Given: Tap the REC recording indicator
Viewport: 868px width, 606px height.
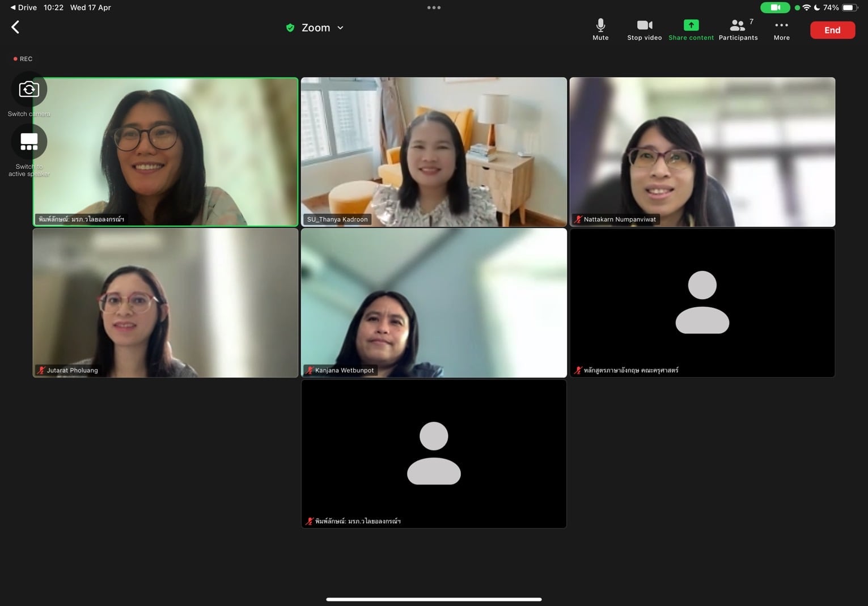Looking at the screenshot, I should [x=23, y=59].
